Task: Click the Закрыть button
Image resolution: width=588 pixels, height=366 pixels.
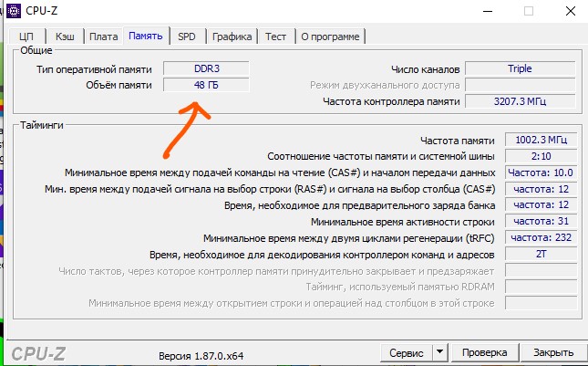Action: (553, 353)
